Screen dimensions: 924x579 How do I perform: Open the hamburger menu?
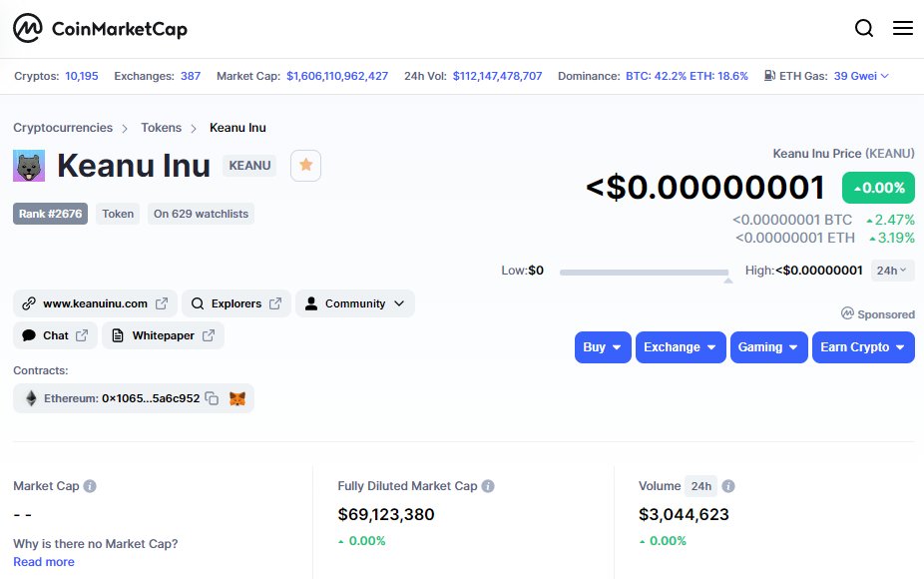tap(902, 28)
